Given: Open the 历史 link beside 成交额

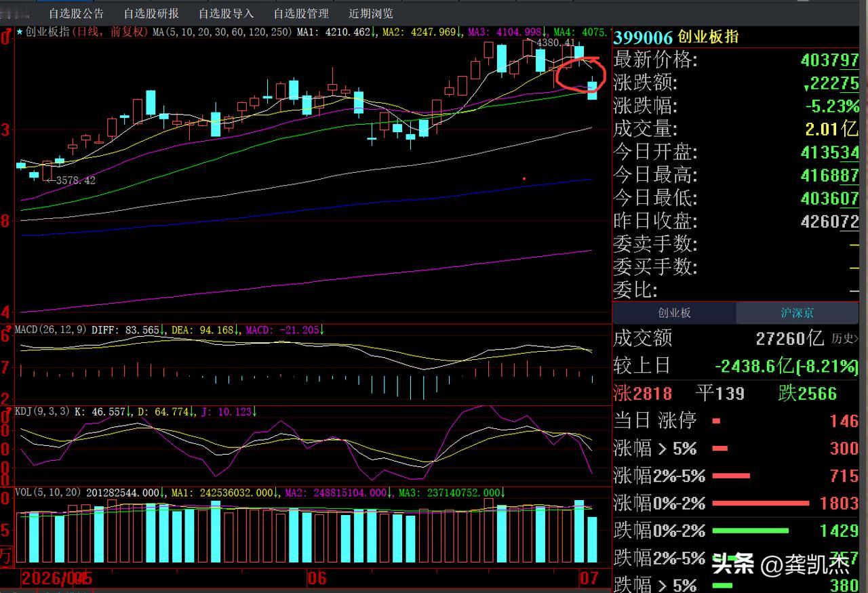Looking at the screenshot, I should (x=843, y=338).
